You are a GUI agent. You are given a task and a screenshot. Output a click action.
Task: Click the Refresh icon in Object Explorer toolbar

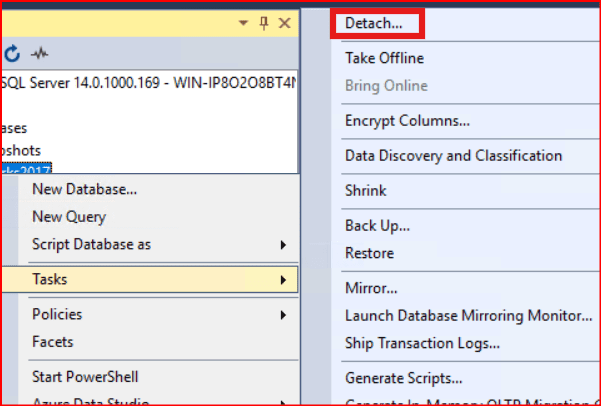(12, 53)
